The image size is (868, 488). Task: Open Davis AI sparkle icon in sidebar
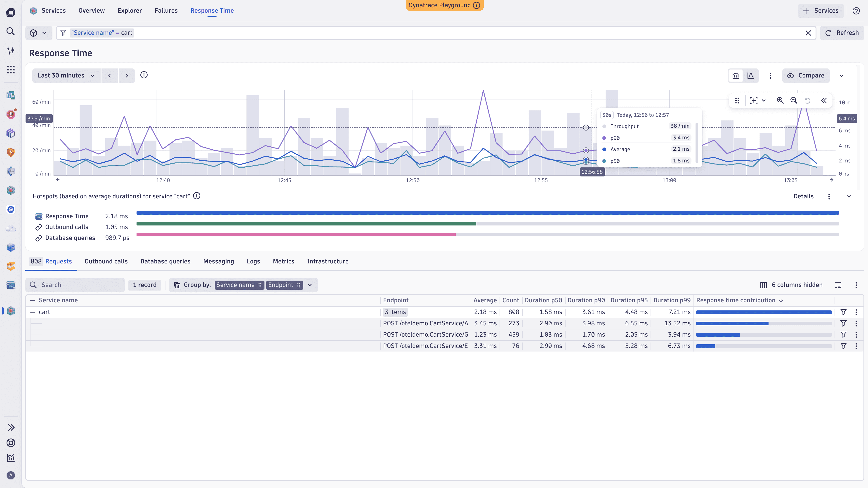[x=11, y=51]
